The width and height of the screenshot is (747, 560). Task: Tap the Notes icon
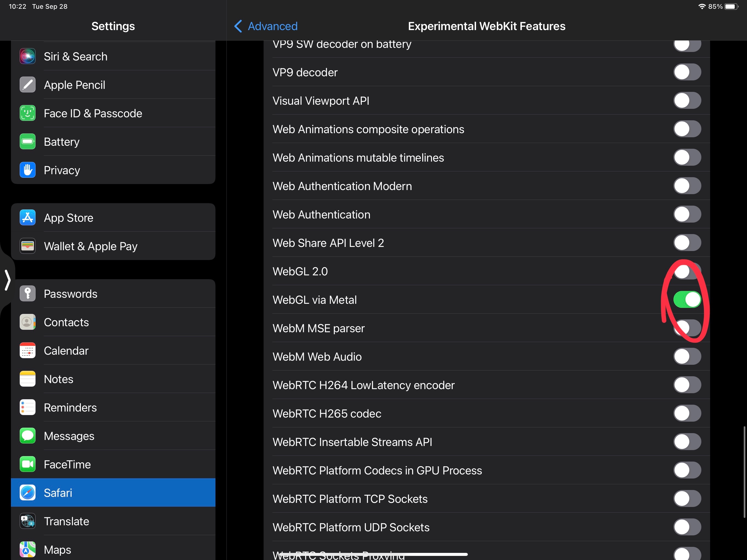[x=27, y=379]
